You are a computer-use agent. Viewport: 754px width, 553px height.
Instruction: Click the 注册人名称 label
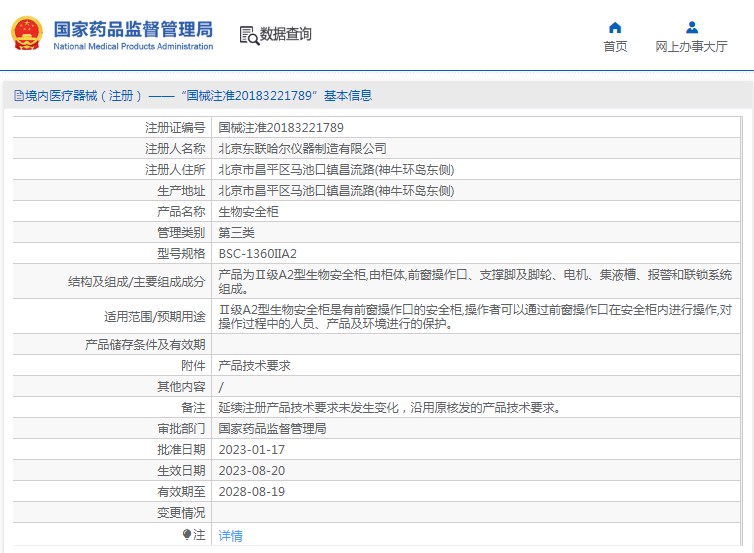(175, 149)
